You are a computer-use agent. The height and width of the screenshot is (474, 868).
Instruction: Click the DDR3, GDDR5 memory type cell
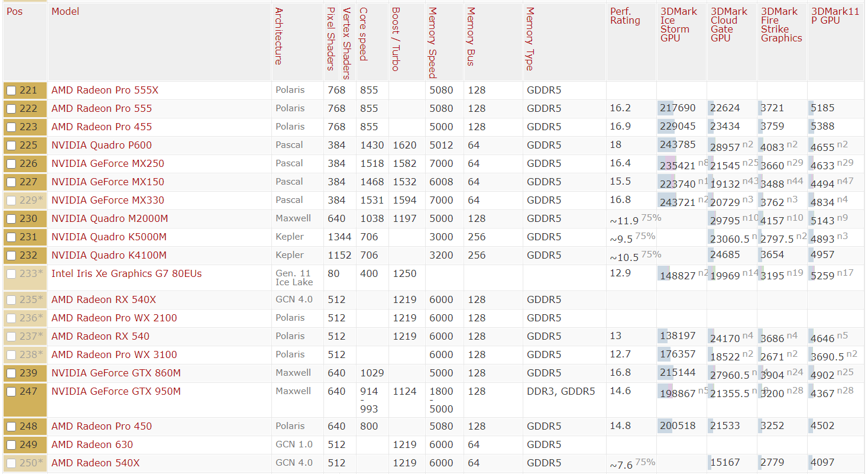coord(561,392)
